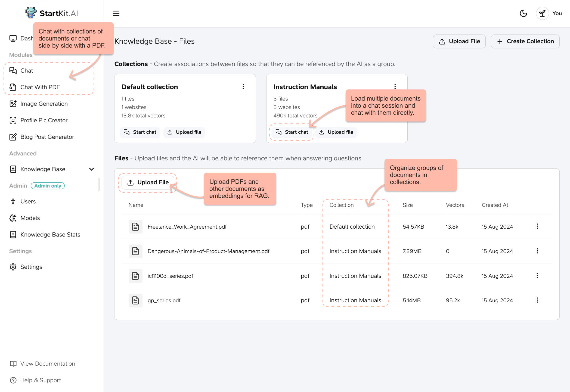Open the hamburger sidebar menu
Viewport: 570px width, 392px height.
click(116, 13)
